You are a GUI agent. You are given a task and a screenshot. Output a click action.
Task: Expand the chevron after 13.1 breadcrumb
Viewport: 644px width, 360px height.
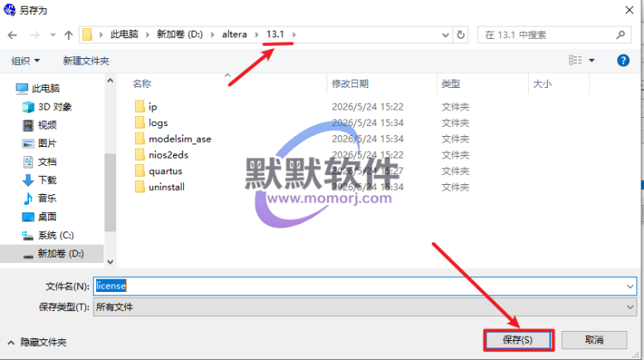[293, 35]
